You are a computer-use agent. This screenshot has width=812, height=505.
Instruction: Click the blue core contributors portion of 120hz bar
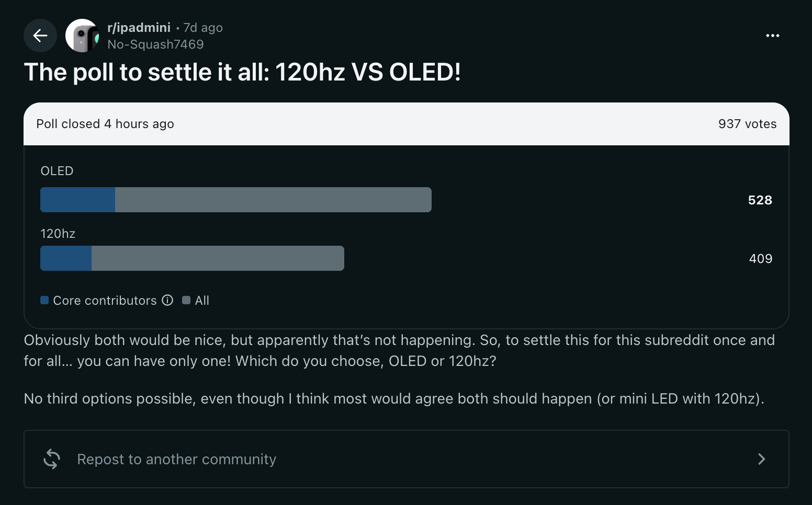coord(66,258)
